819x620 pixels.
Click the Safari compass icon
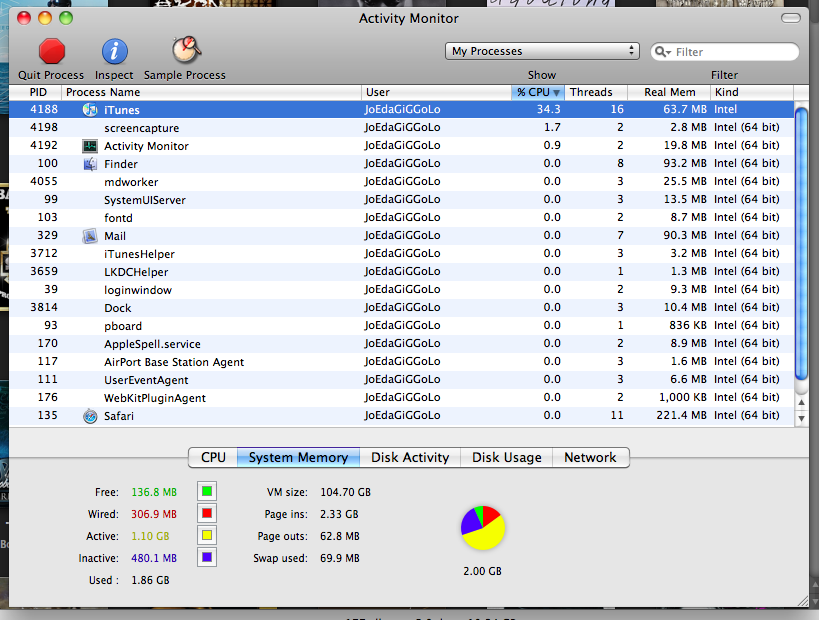(90, 416)
